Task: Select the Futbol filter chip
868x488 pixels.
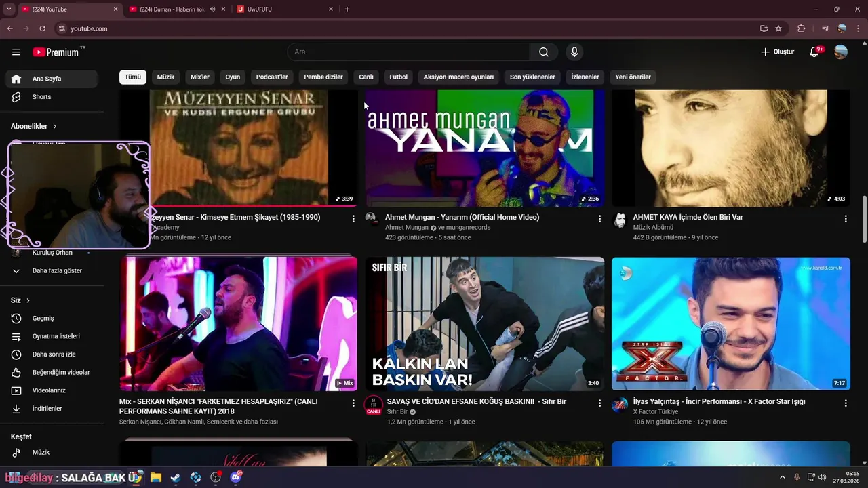Action: [x=399, y=77]
